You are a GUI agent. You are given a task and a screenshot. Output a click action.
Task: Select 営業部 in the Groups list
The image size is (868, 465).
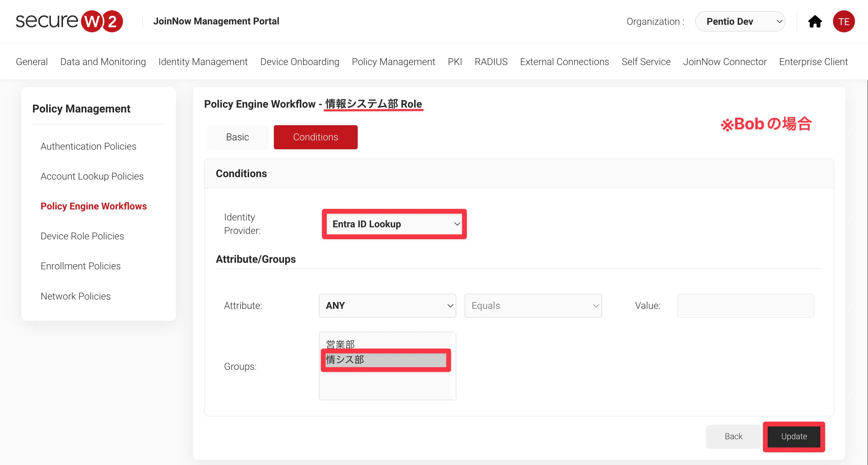(x=340, y=344)
